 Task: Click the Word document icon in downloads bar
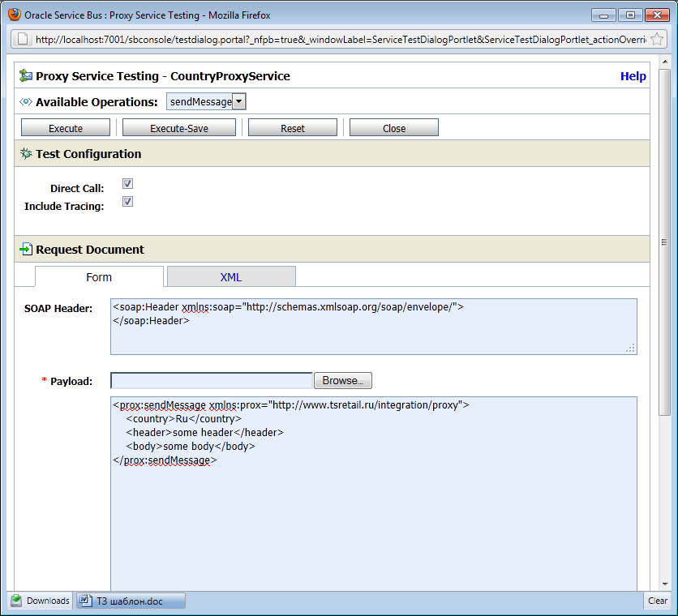click(x=85, y=601)
